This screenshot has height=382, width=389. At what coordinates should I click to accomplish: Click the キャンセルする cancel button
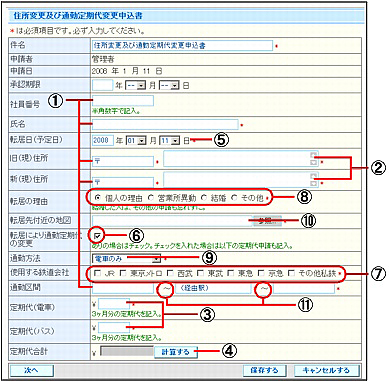[x=326, y=370]
